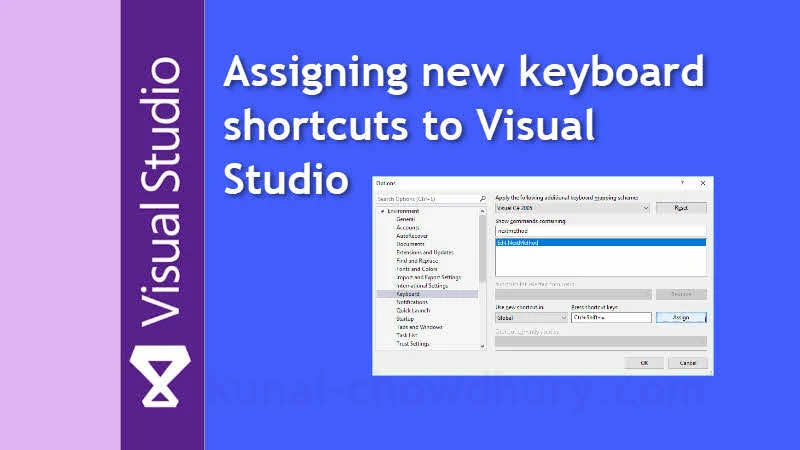
Task: Open the Shortcut currently used by dropdown
Action: tap(601, 341)
